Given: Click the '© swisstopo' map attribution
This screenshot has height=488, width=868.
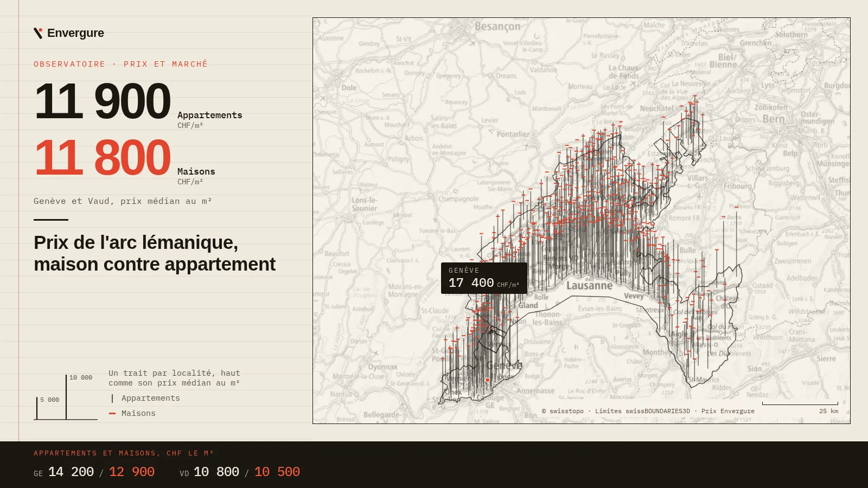Looking at the screenshot, I should [563, 411].
